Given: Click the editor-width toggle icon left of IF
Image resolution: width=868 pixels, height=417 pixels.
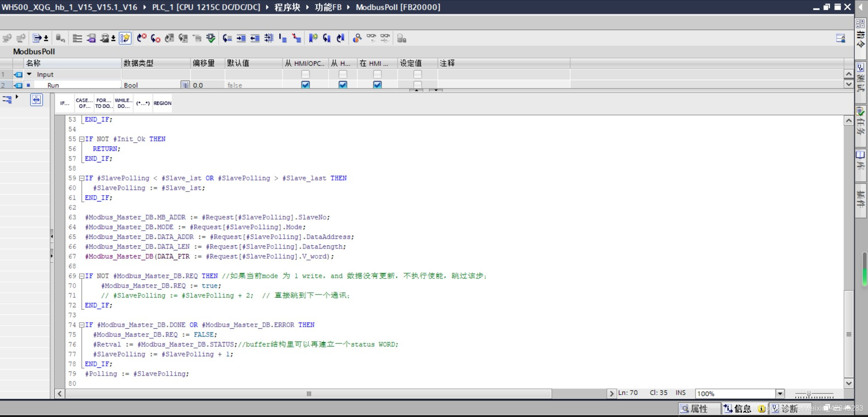Looking at the screenshot, I should click(x=36, y=99).
